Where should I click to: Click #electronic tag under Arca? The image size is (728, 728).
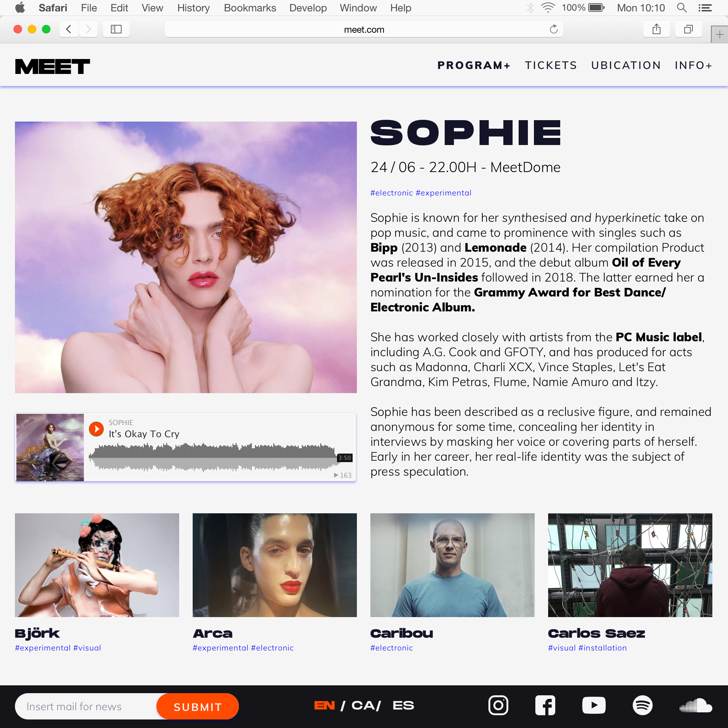[272, 648]
